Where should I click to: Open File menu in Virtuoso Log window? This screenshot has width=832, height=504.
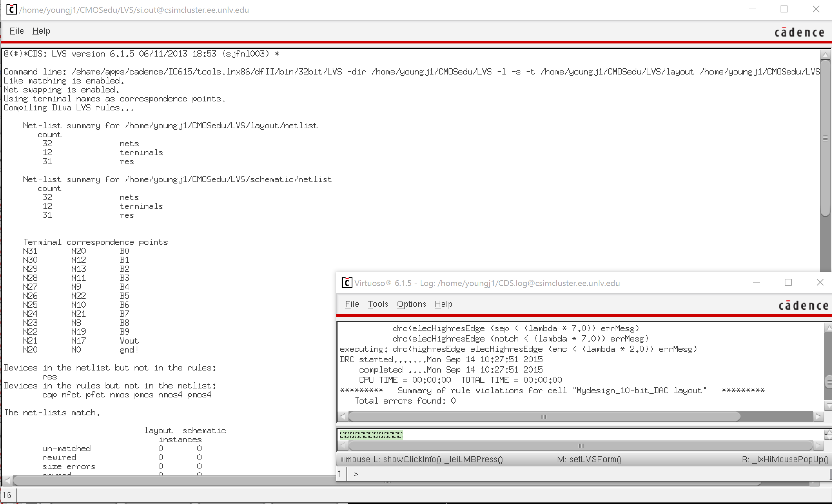pyautogui.click(x=352, y=304)
